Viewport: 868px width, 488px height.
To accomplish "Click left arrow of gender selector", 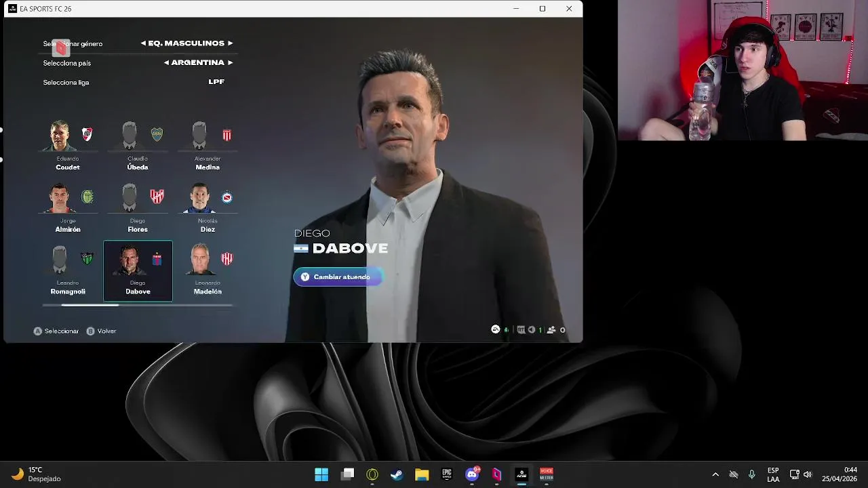I will [x=143, y=43].
